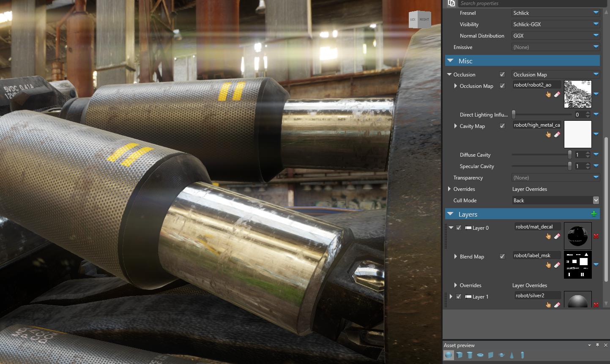Switch asset preview to cube shape
The width and height of the screenshot is (610, 364).
[459, 355]
